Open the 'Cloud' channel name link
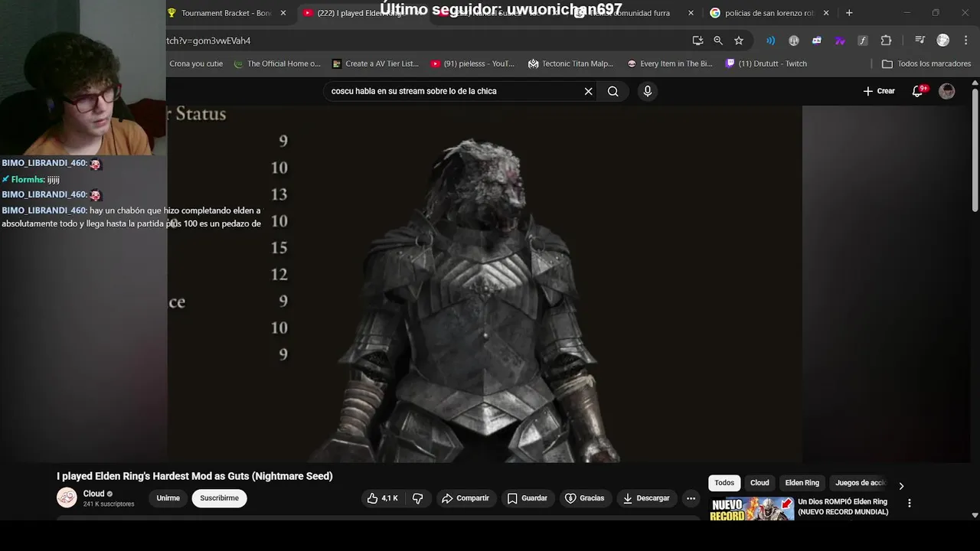Viewport: 980px width, 551px height. [93, 494]
